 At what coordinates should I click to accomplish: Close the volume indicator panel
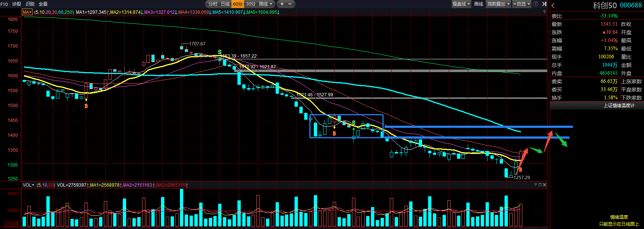tap(545, 185)
